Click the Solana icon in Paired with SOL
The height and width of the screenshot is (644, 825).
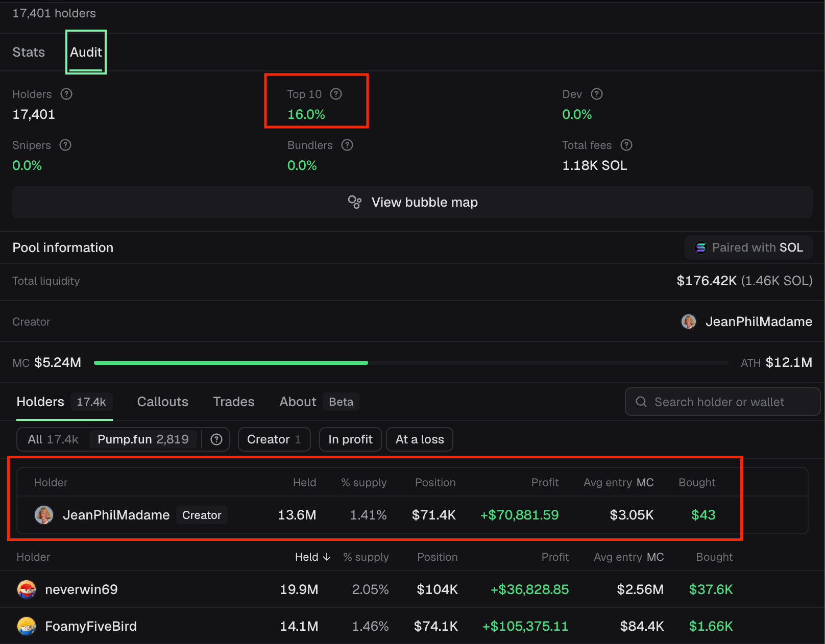[701, 247]
